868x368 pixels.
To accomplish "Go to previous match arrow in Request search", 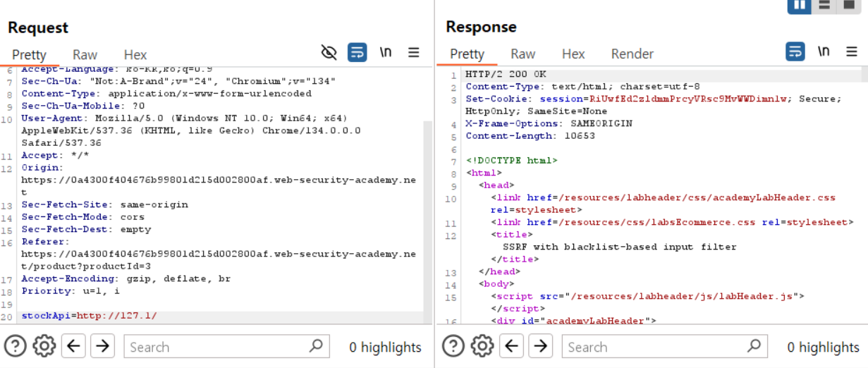I will click(73, 346).
